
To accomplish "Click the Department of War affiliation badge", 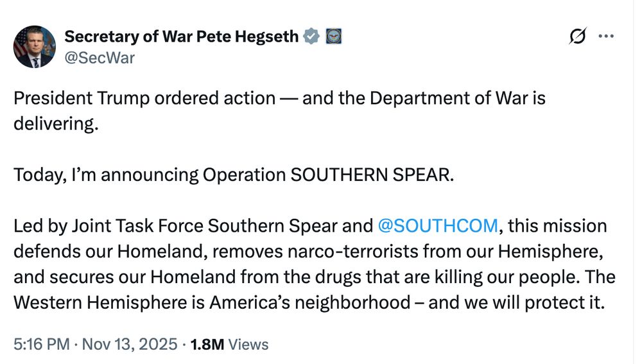I will 333,37.
